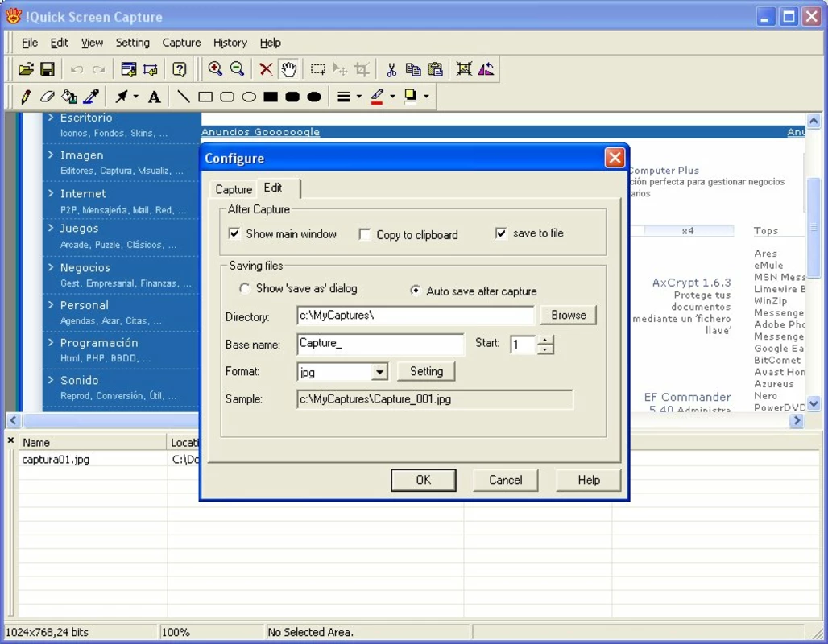The width and height of the screenshot is (828, 644).
Task: Click the Save floppy disk icon
Action: click(48, 69)
